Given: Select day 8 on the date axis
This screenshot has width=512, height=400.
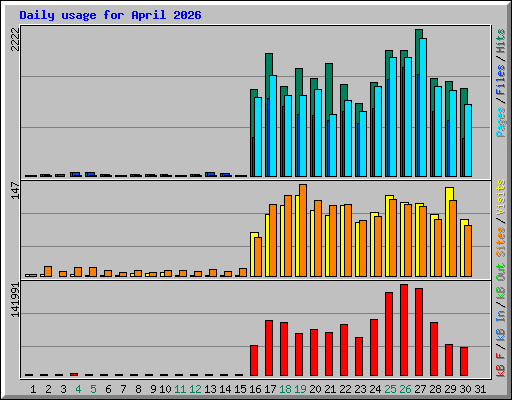Looking at the screenshot, I should click(x=138, y=389).
